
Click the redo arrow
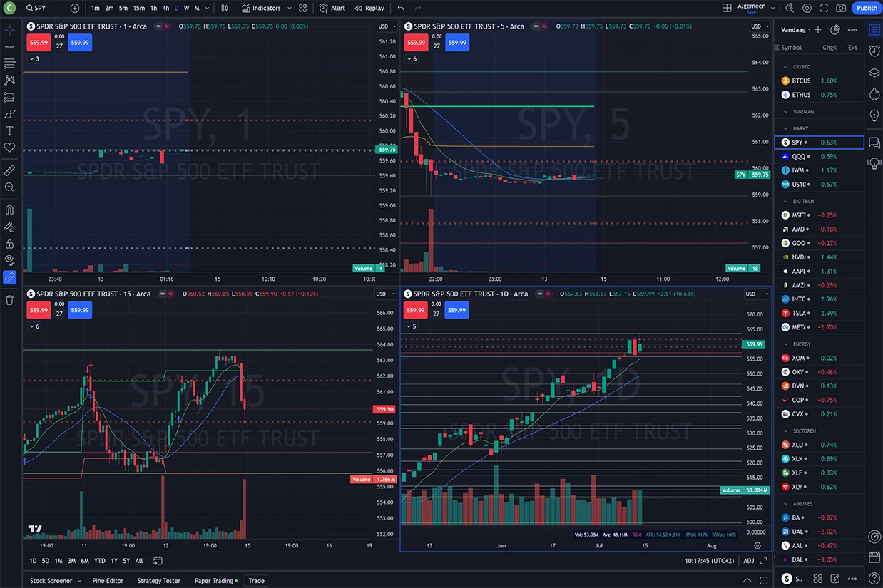[x=417, y=8]
